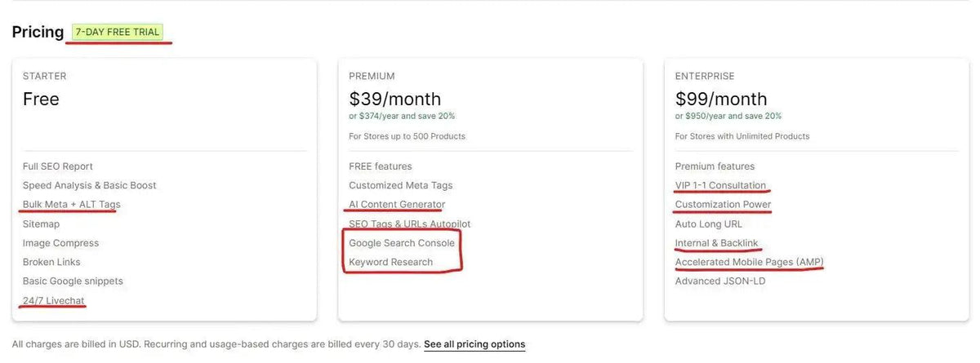Click the $950/year save 20% text
980x363 pixels.
[x=728, y=116]
